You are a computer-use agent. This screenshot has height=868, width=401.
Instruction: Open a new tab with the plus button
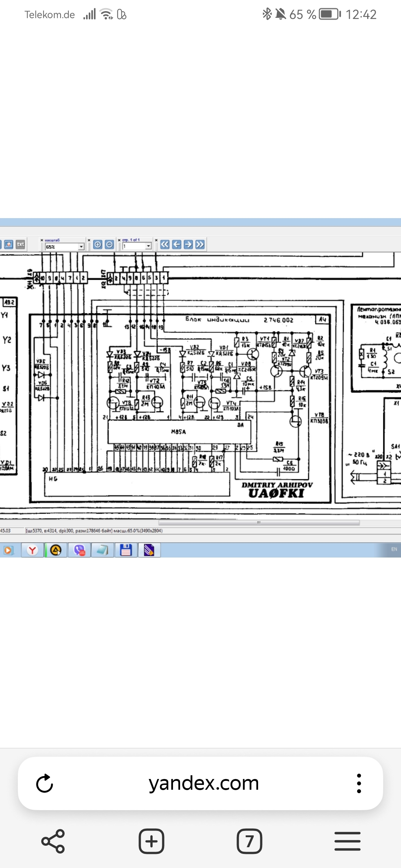click(x=151, y=841)
